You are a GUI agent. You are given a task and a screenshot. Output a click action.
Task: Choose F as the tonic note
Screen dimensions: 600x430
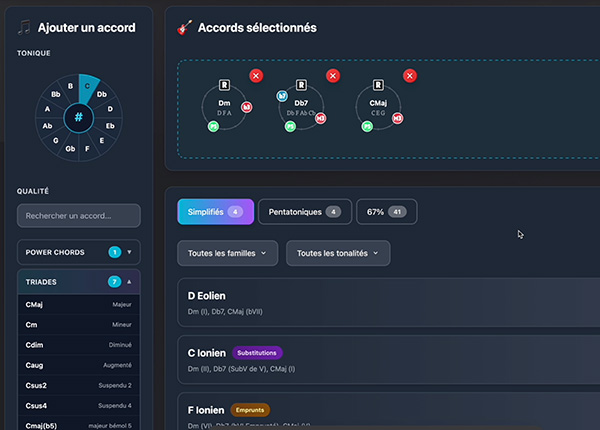pyautogui.click(x=87, y=151)
